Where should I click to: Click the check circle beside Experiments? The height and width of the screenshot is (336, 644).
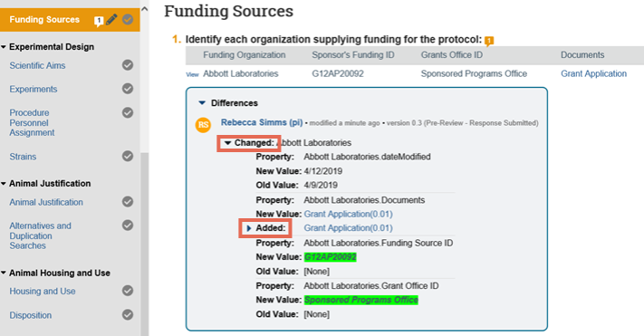[x=128, y=89]
